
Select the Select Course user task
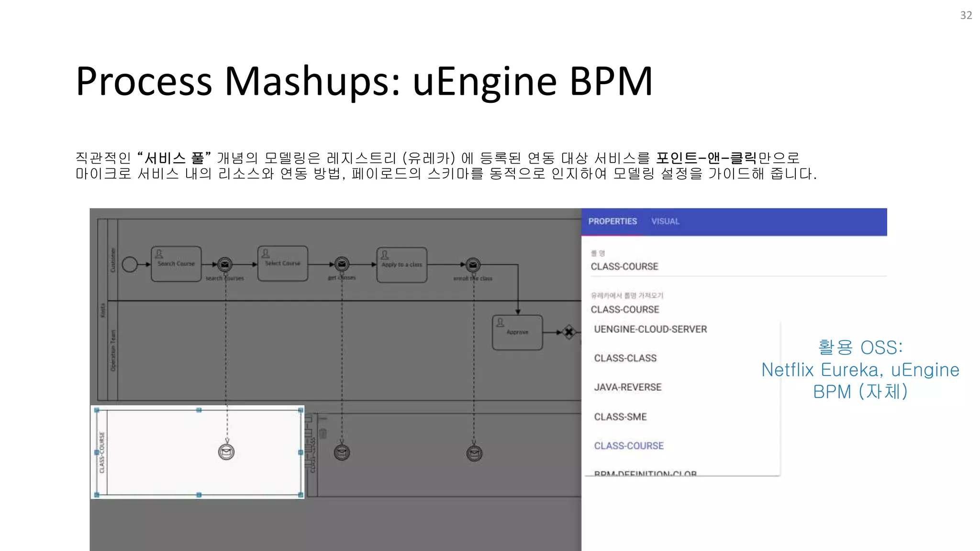point(282,264)
